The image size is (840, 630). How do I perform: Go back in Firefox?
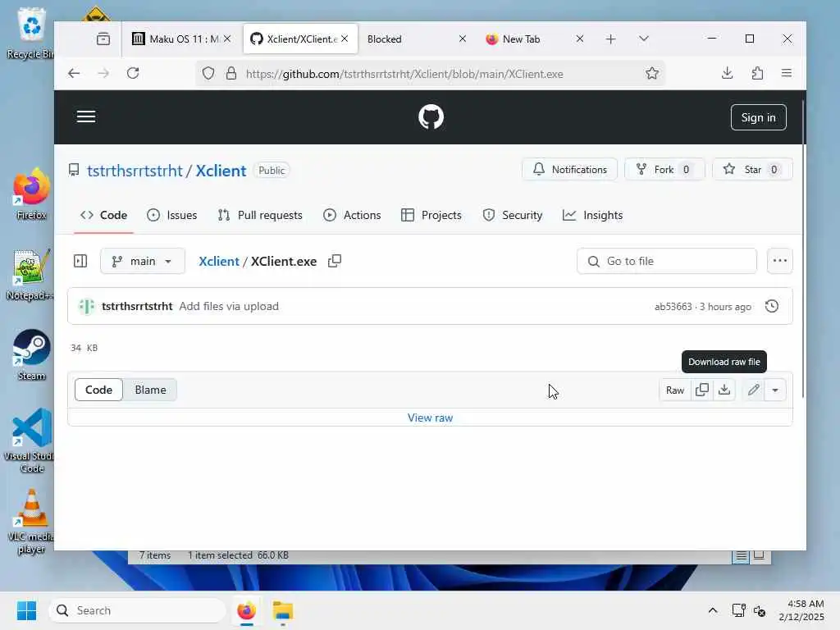click(x=74, y=73)
